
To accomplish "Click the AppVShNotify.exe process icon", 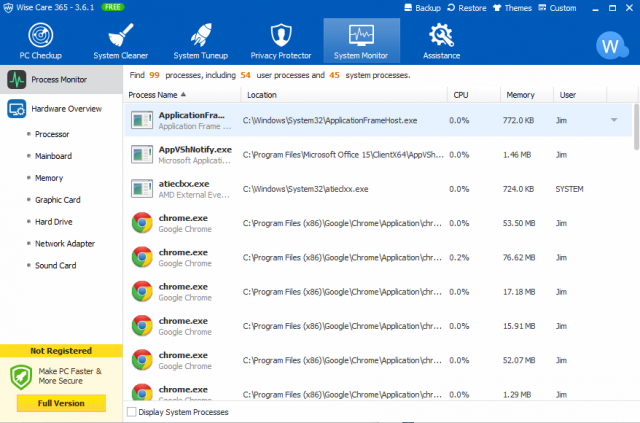I will pyautogui.click(x=142, y=154).
